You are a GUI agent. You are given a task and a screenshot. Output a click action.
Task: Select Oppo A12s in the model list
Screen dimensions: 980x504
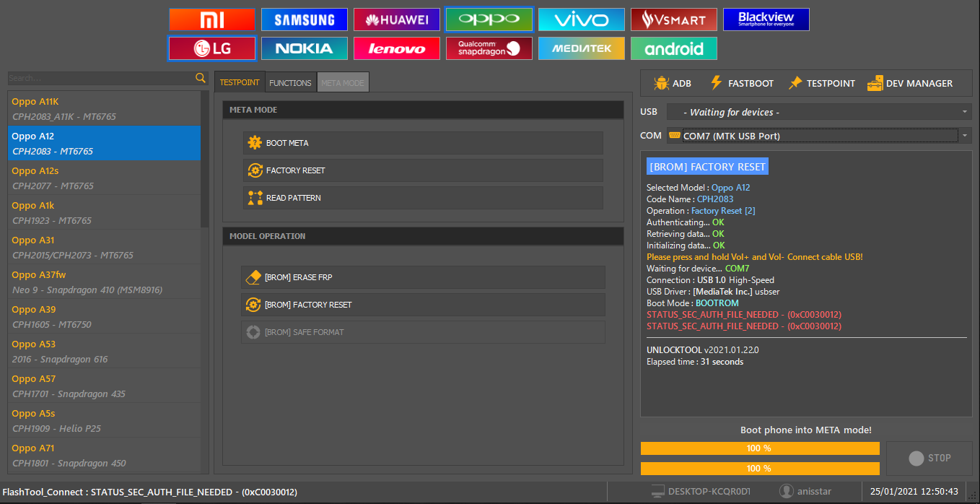point(104,178)
